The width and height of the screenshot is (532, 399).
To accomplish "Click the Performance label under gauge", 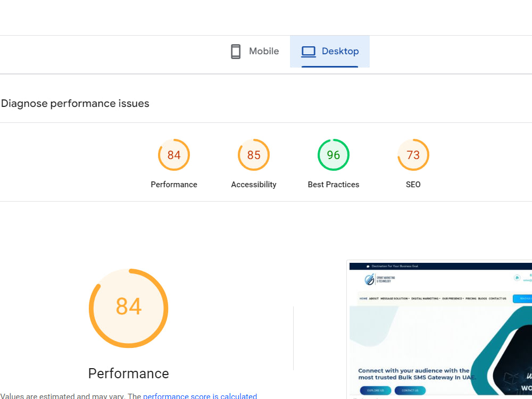I will 174,185.
